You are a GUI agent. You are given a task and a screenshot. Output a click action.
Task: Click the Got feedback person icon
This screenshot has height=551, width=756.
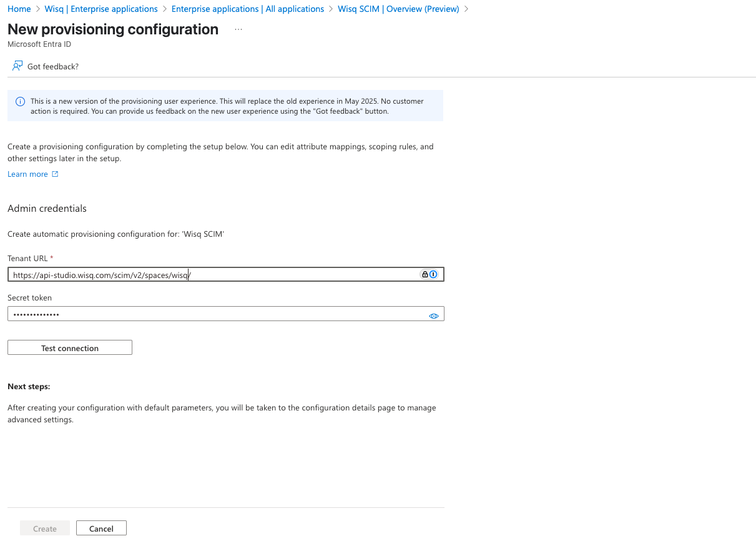[17, 66]
